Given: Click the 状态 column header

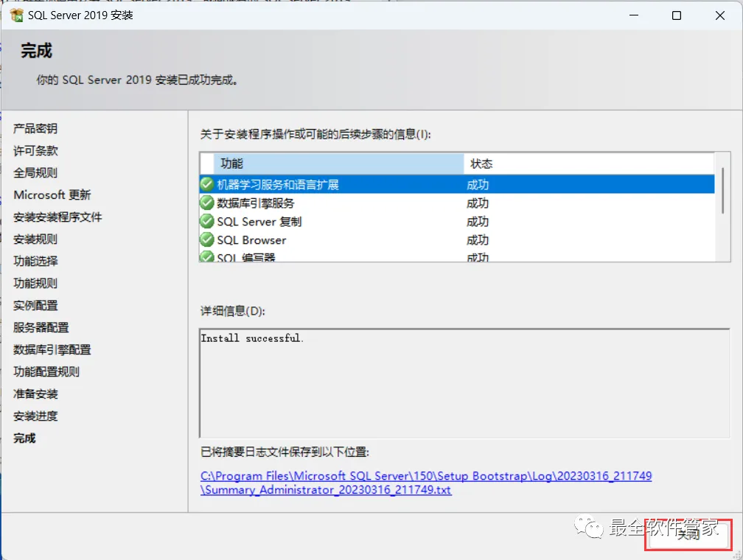Looking at the screenshot, I should (x=589, y=164).
